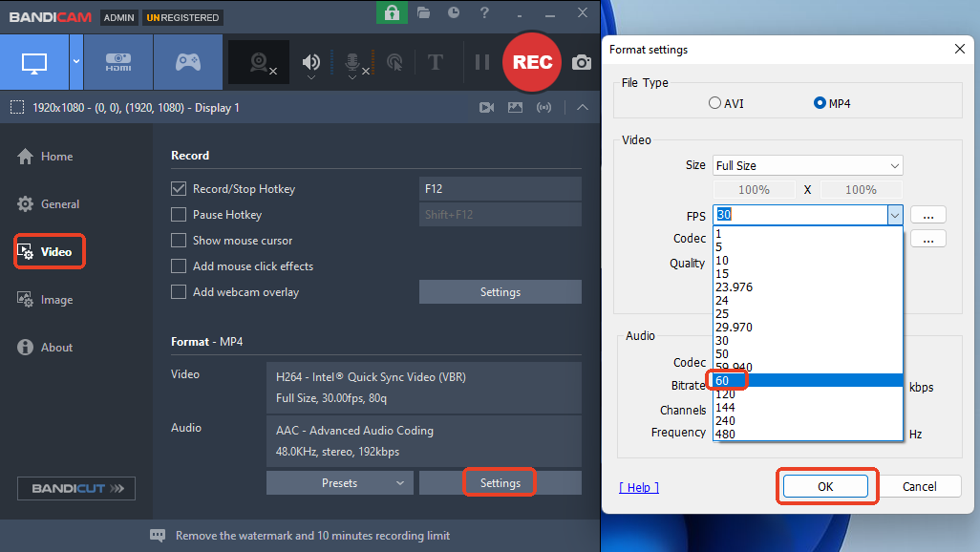Select MP4 file type radio
Screen dimensions: 980x552
pyautogui.click(x=820, y=103)
